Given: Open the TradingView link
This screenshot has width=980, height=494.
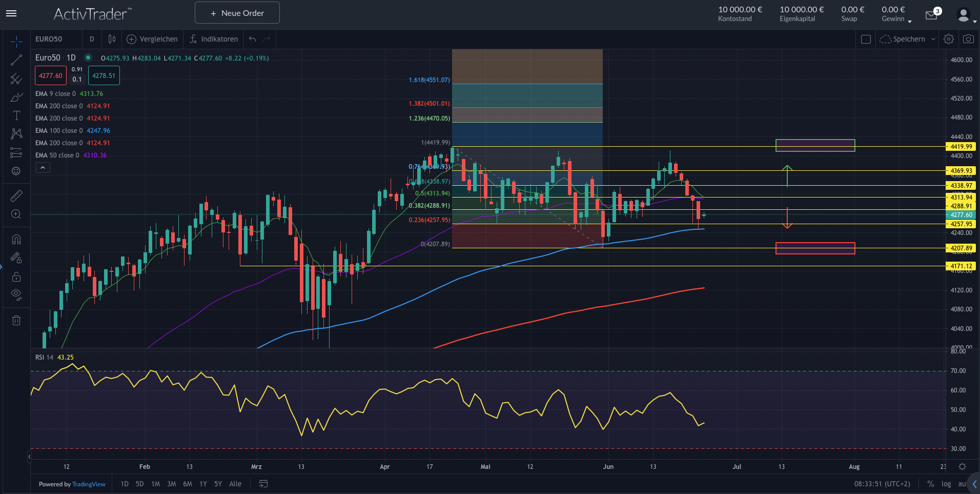Looking at the screenshot, I should [x=89, y=484].
